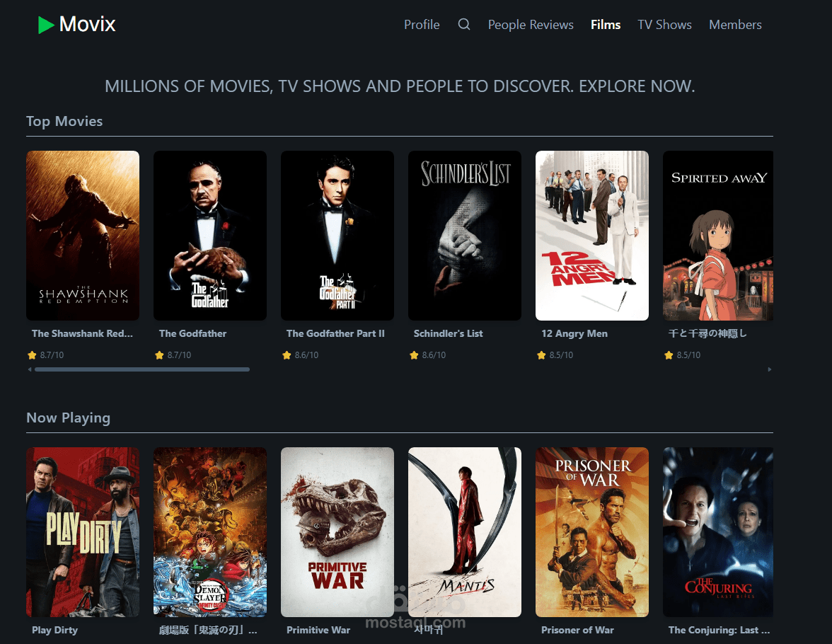Open the search magnifier icon
The height and width of the screenshot is (644, 832).
464,23
